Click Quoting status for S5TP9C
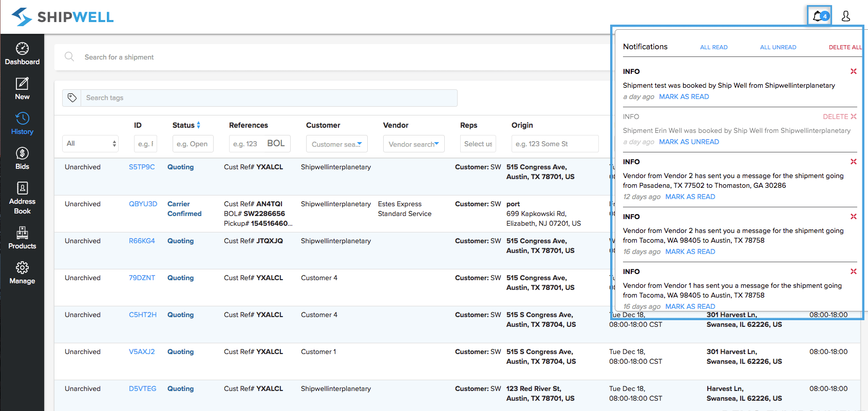Image resolution: width=868 pixels, height=411 pixels. pyautogui.click(x=180, y=167)
